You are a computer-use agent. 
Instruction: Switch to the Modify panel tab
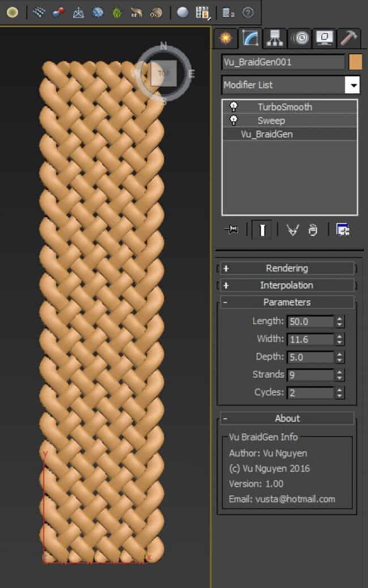[x=250, y=38]
